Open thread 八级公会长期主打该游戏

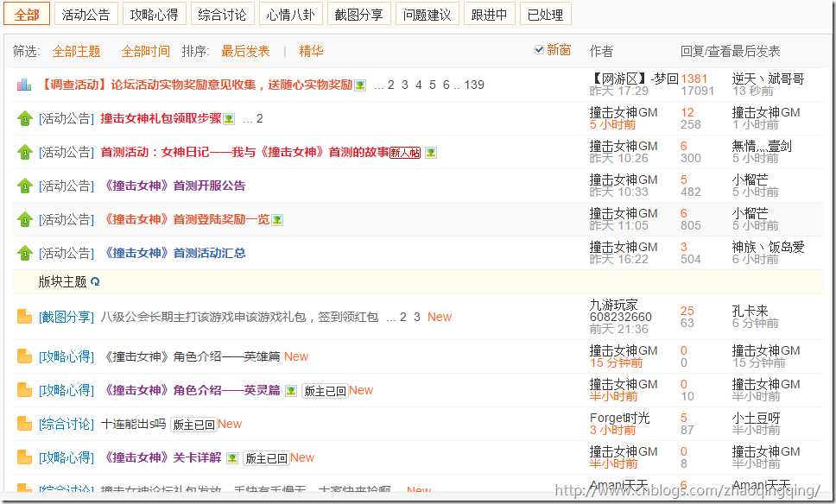pyautogui.click(x=239, y=317)
